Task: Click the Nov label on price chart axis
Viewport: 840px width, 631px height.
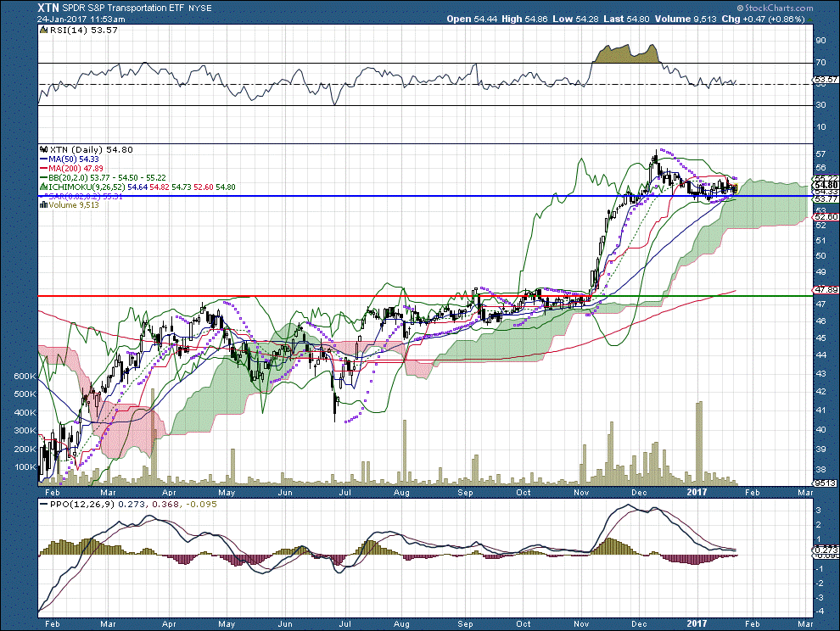Action: tap(581, 492)
